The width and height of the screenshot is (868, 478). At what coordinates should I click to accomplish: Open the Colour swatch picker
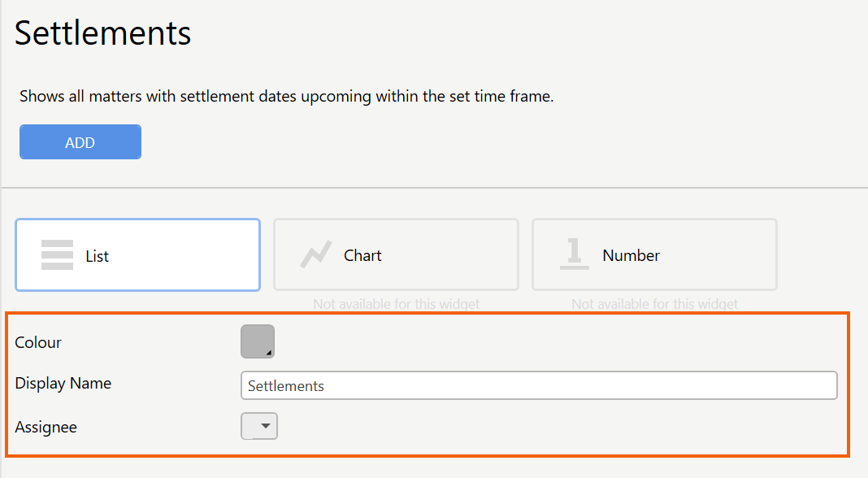point(258,341)
